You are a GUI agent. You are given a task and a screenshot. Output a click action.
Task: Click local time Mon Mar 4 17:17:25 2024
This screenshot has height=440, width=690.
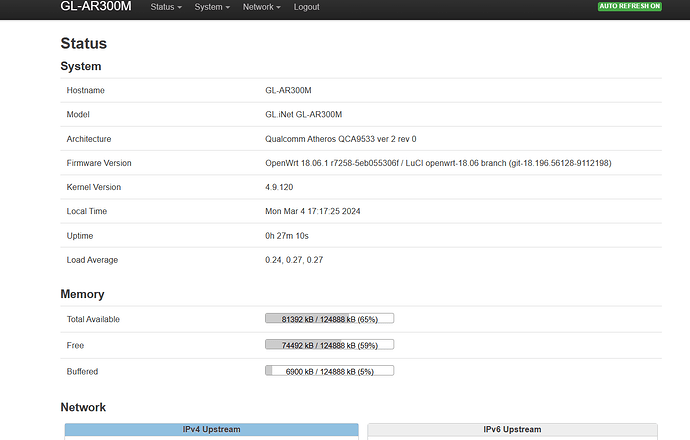(313, 211)
